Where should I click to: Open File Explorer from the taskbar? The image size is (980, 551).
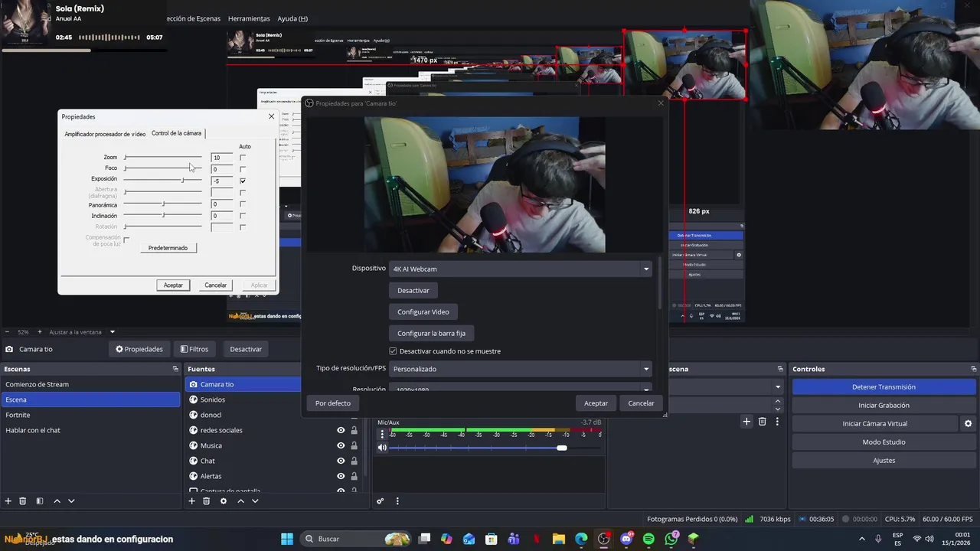tap(558, 539)
